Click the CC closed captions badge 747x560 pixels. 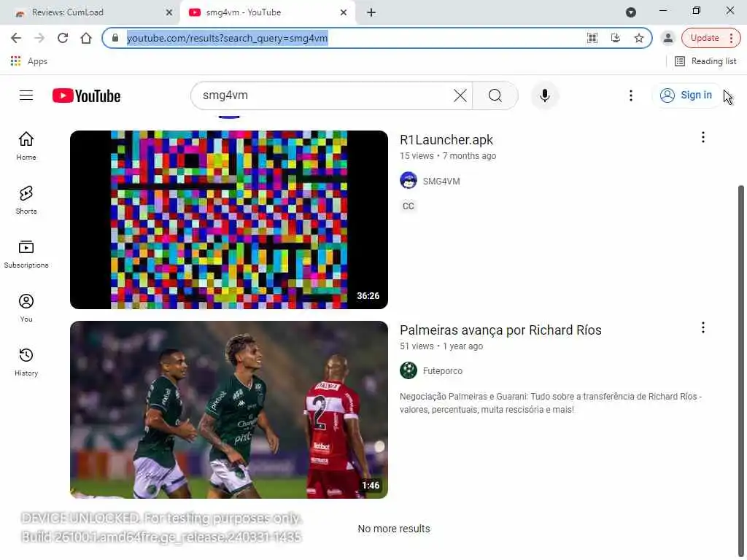(409, 206)
